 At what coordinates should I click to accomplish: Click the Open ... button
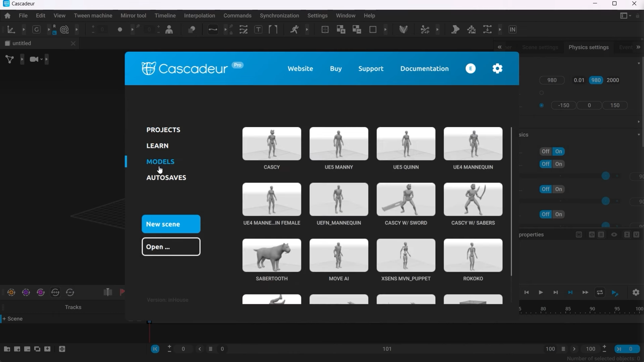click(171, 247)
